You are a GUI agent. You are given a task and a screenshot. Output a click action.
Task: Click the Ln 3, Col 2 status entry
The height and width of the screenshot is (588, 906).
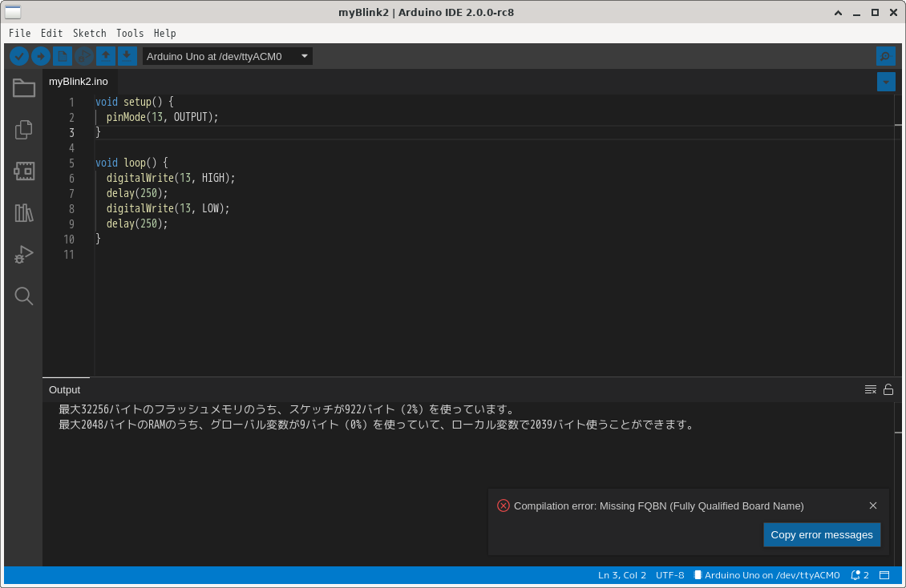[x=622, y=575]
